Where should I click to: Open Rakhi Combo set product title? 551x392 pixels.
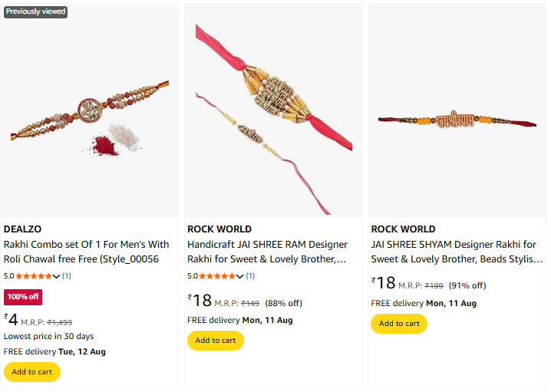pyautogui.click(x=86, y=252)
